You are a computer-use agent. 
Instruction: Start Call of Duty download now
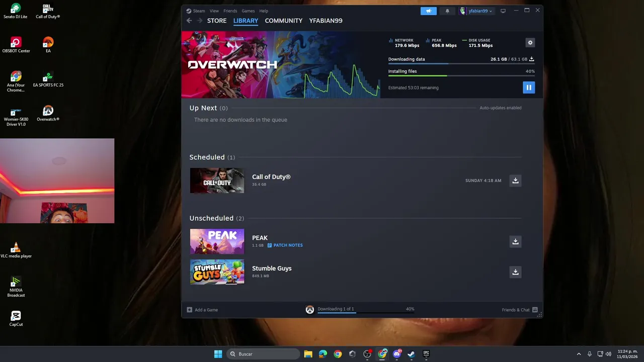coord(515,180)
